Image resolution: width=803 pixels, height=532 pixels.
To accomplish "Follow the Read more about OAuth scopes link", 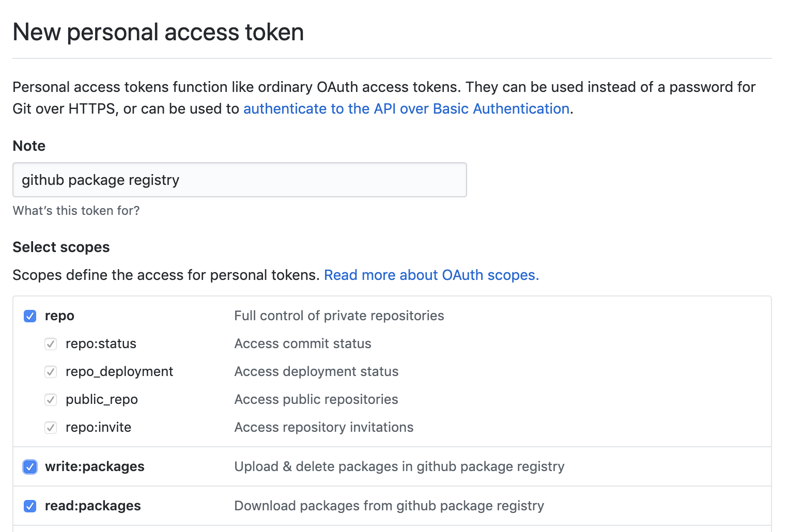I will point(431,275).
